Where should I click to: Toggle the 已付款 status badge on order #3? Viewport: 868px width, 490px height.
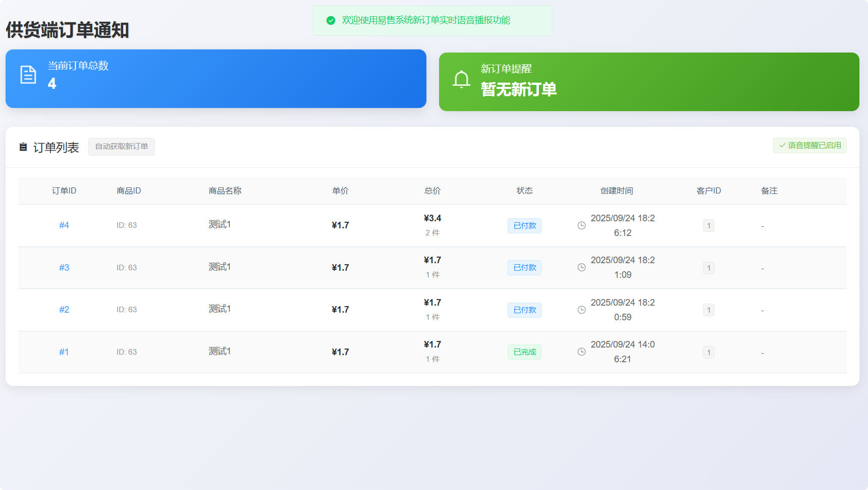(x=524, y=268)
